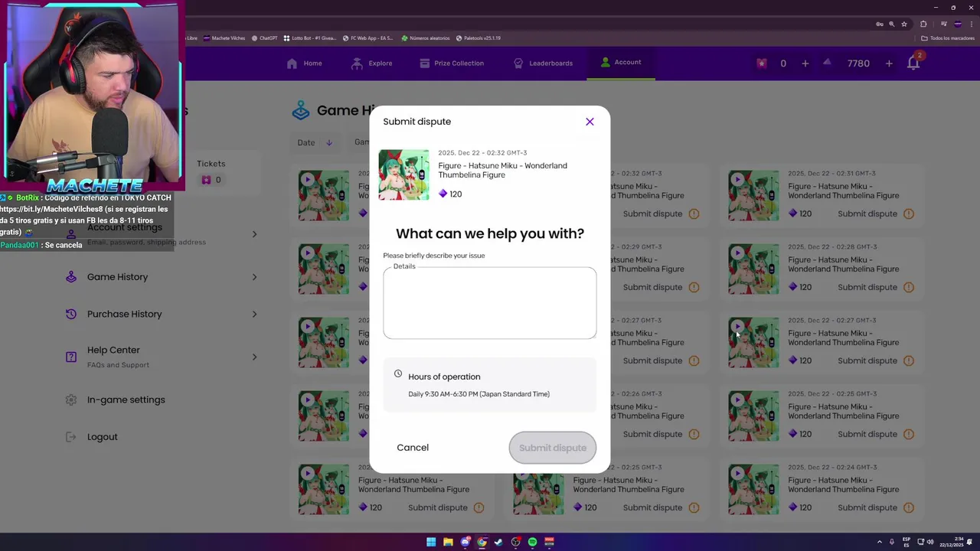The height and width of the screenshot is (551, 980).
Task: Click the Logout door icon
Action: coord(71,437)
